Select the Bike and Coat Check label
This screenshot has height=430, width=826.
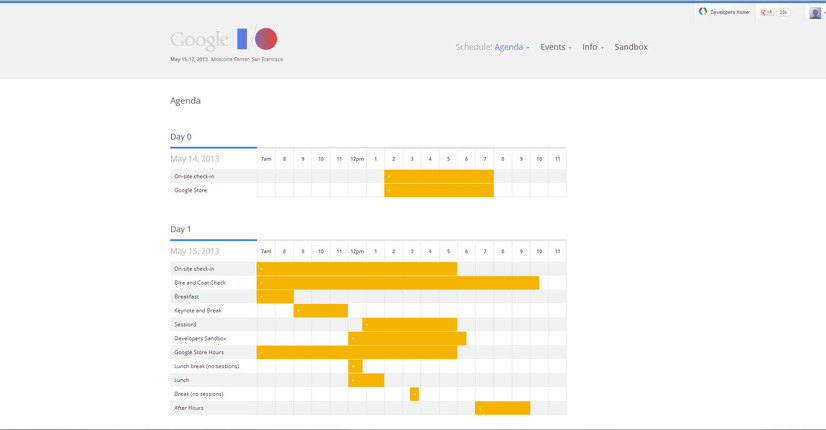tap(200, 283)
